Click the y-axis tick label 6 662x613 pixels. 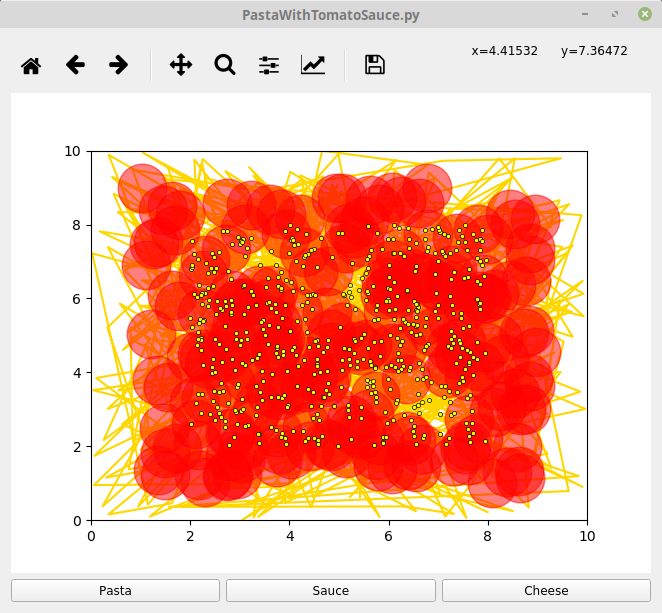(76, 299)
